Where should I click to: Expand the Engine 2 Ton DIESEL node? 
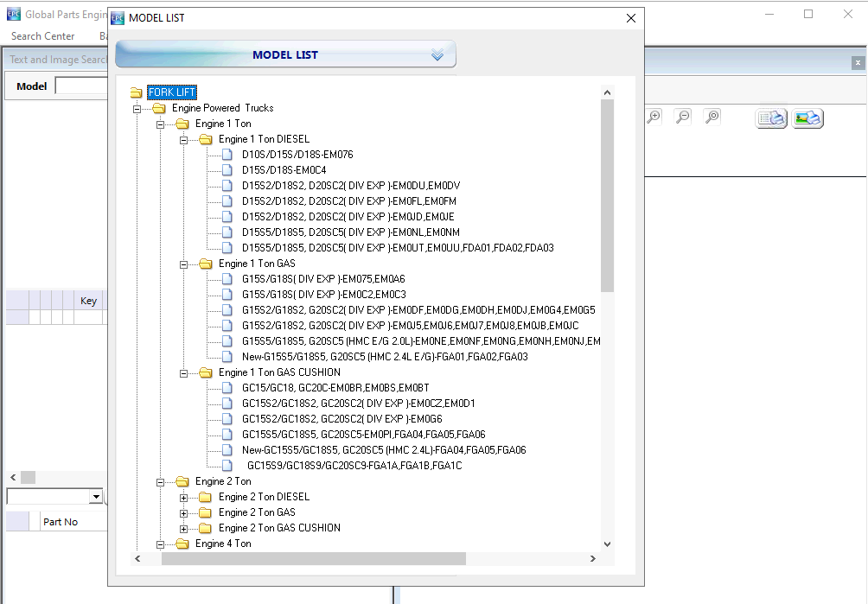coord(184,498)
